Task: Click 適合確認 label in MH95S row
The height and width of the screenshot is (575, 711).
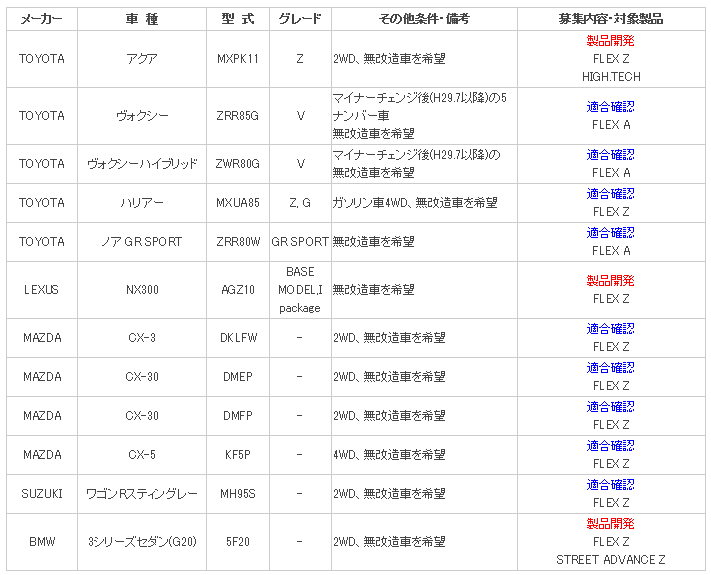Action: [x=611, y=485]
